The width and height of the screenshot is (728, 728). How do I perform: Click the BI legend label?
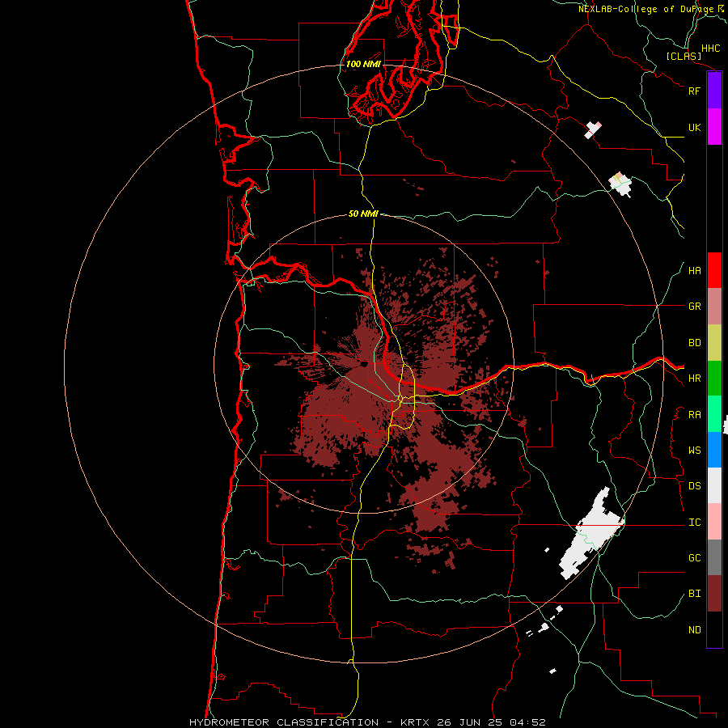click(694, 594)
